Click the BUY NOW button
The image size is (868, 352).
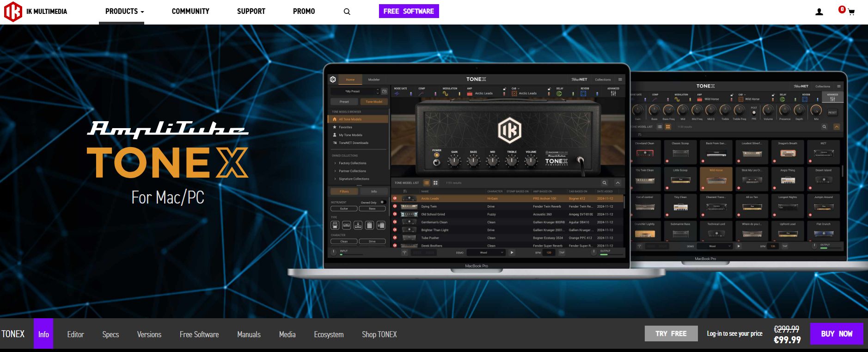click(837, 333)
